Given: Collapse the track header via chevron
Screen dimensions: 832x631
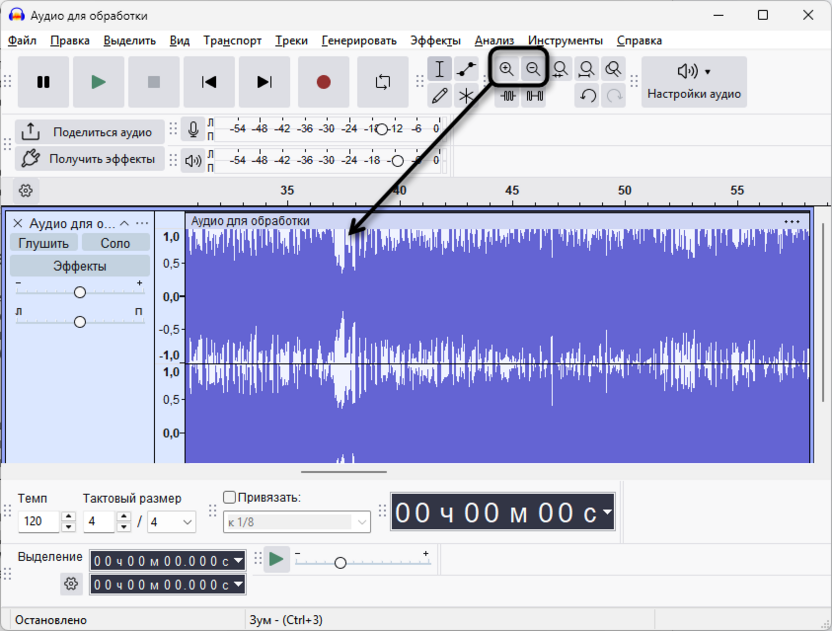Looking at the screenshot, I should click(124, 222).
